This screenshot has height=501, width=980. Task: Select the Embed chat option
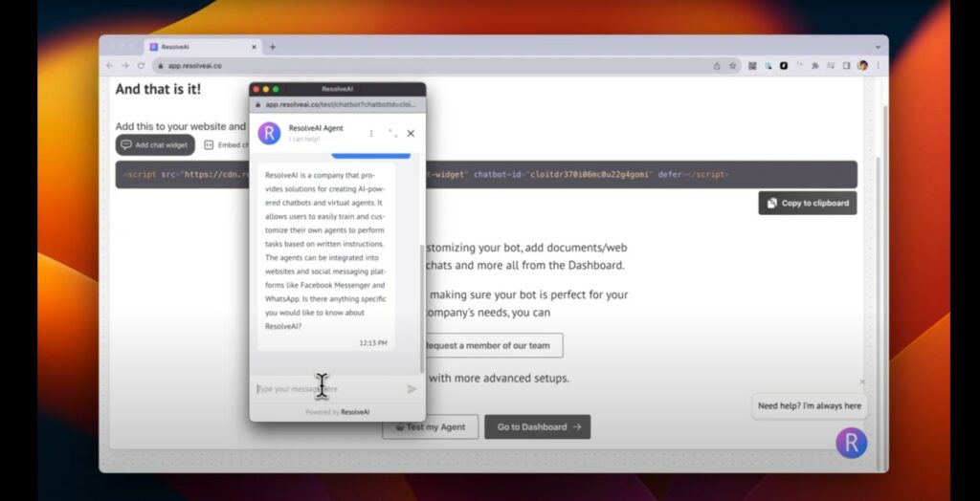click(226, 145)
